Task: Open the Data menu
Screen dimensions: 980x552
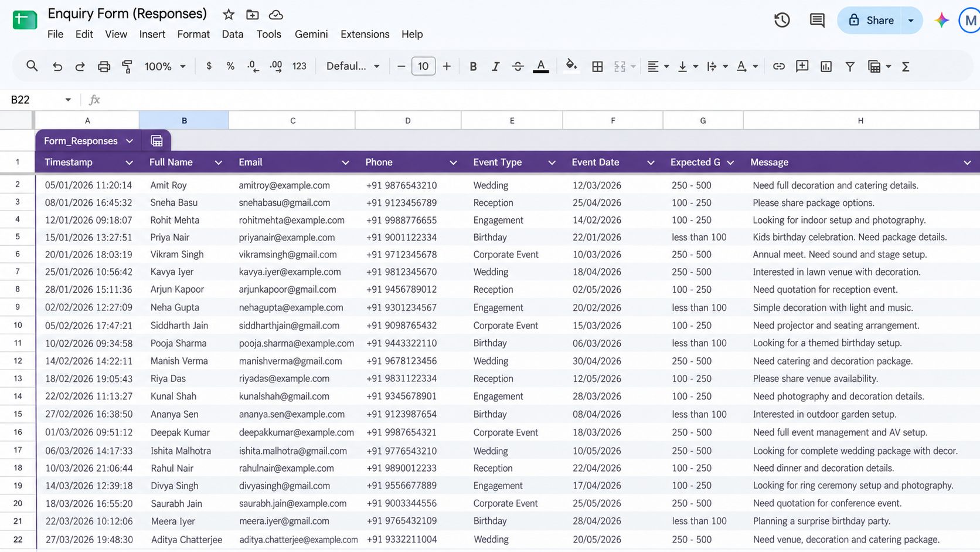Action: pos(232,34)
